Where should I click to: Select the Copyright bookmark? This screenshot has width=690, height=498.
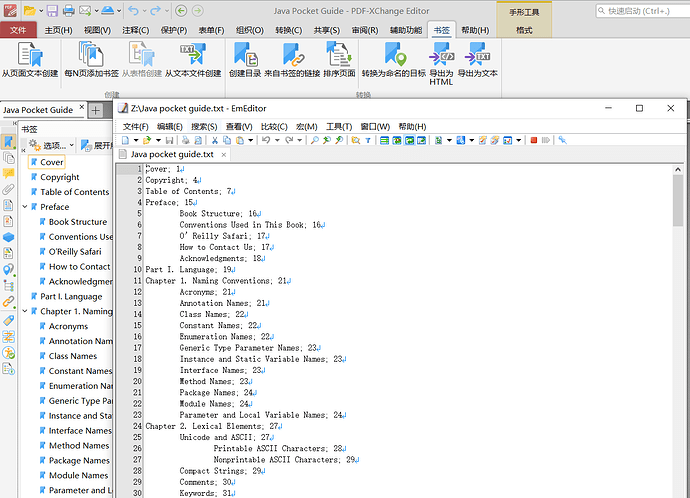tap(55, 177)
